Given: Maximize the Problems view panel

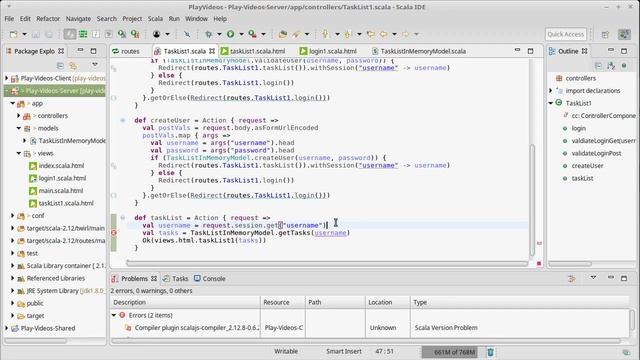Looking at the screenshot, I should [x=624, y=278].
